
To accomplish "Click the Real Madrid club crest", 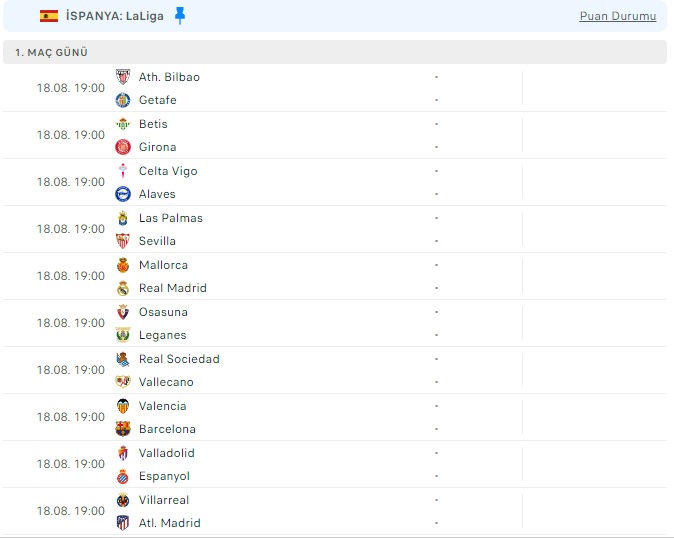I will [x=123, y=288].
